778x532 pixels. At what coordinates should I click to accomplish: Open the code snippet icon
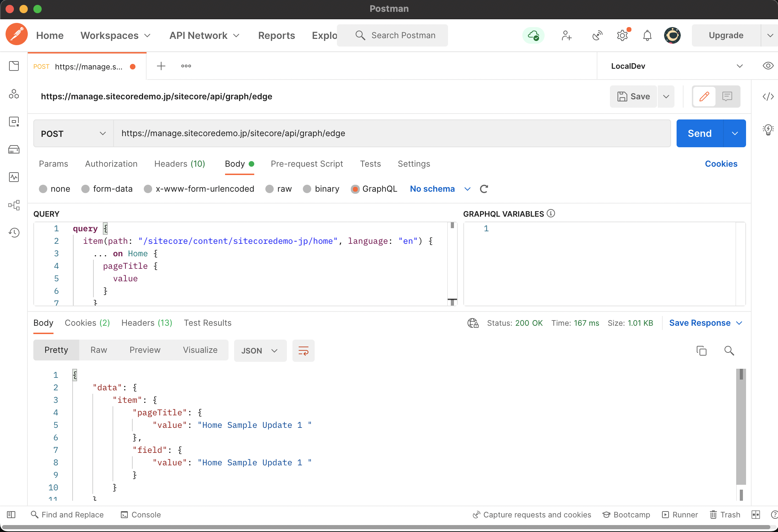tap(768, 96)
